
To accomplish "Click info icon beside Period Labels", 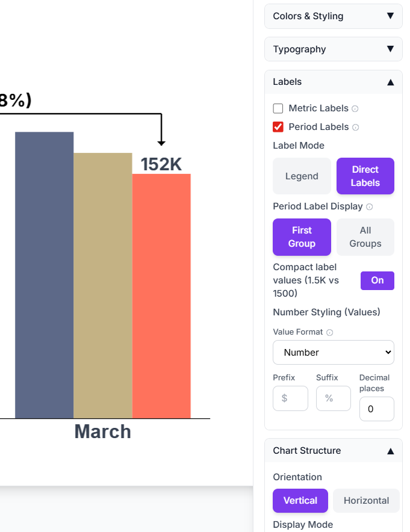I will tap(356, 128).
